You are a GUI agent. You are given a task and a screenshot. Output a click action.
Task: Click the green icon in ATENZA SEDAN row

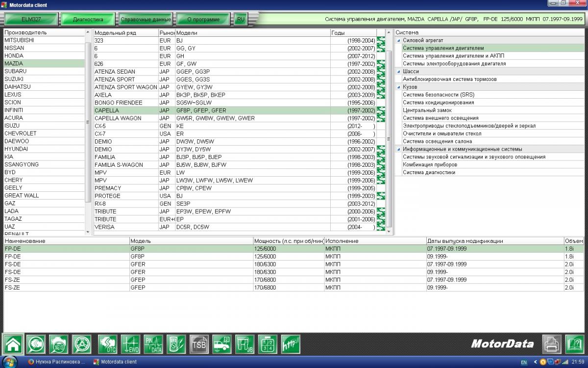(x=381, y=72)
